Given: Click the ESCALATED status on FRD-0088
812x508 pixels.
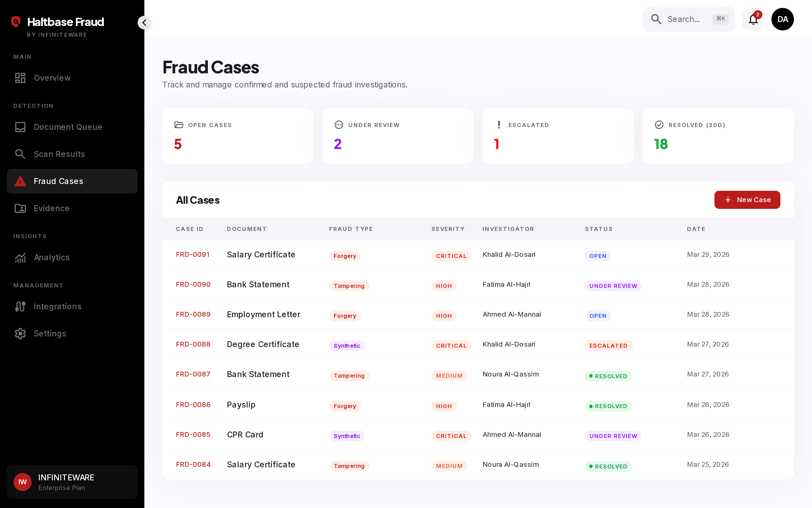Looking at the screenshot, I should 608,346.
